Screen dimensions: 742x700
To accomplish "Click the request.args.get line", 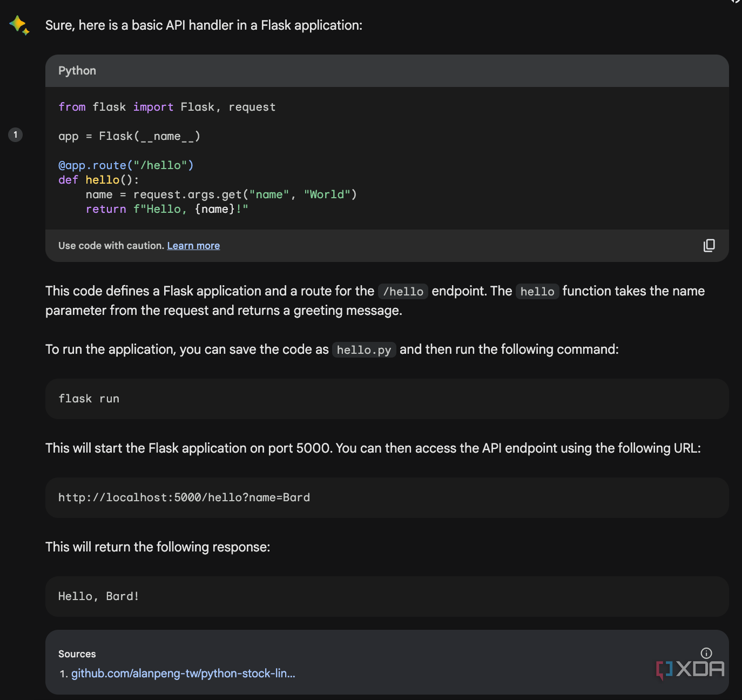I will click(221, 194).
